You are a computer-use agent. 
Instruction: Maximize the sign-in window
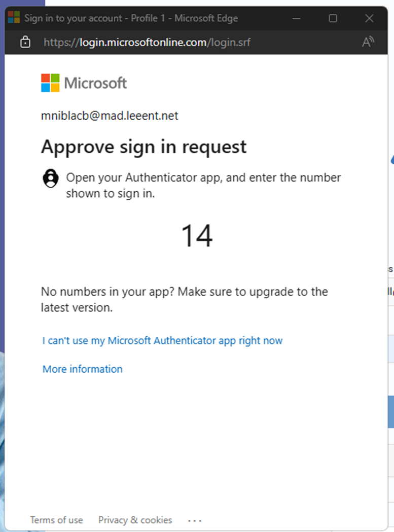click(x=333, y=18)
